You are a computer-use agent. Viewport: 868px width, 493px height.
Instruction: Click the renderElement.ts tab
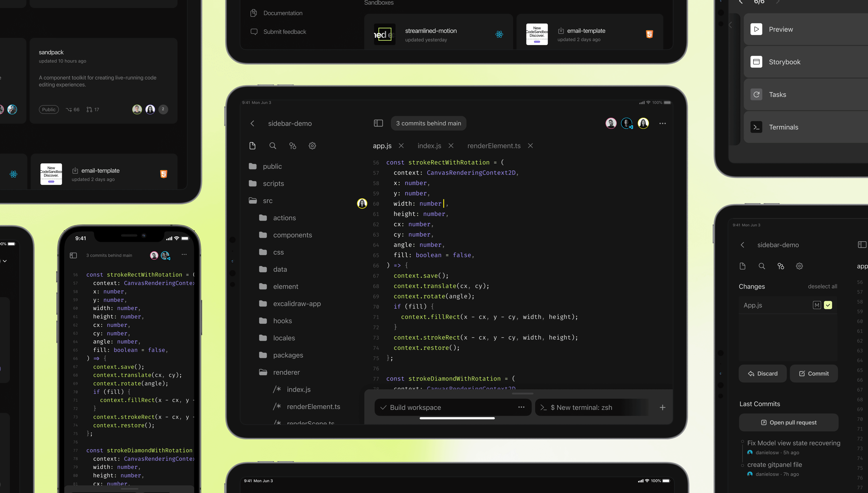pos(494,145)
